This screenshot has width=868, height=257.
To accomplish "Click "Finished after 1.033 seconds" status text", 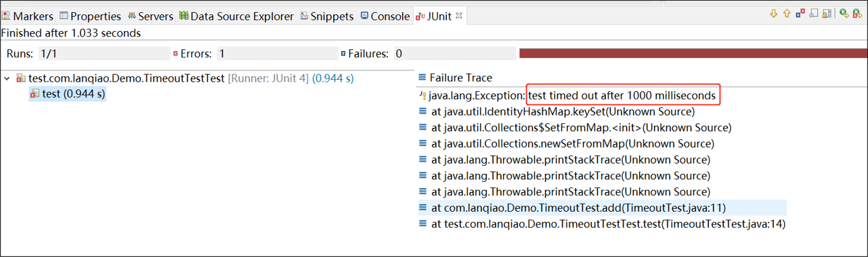I will tap(71, 32).
